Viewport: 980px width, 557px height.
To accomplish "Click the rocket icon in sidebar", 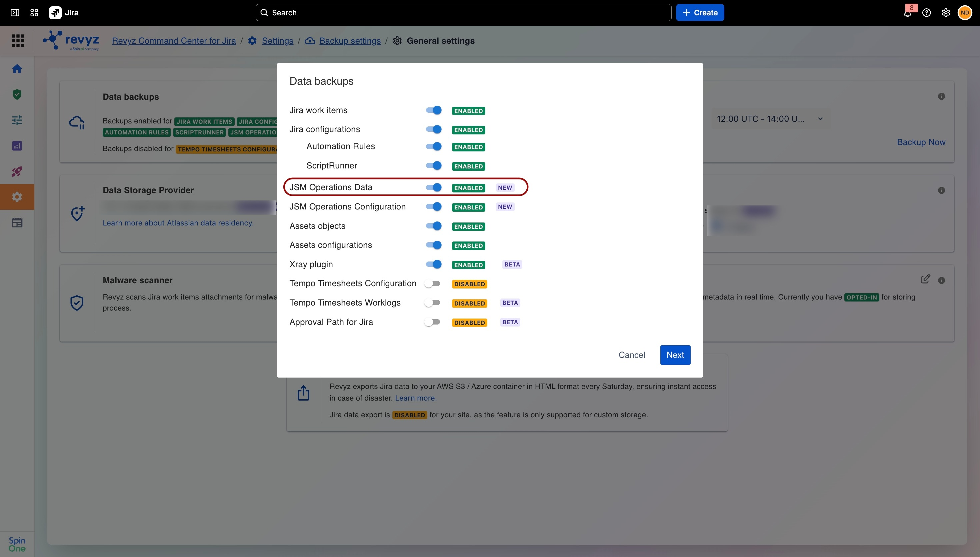I will coord(17,171).
